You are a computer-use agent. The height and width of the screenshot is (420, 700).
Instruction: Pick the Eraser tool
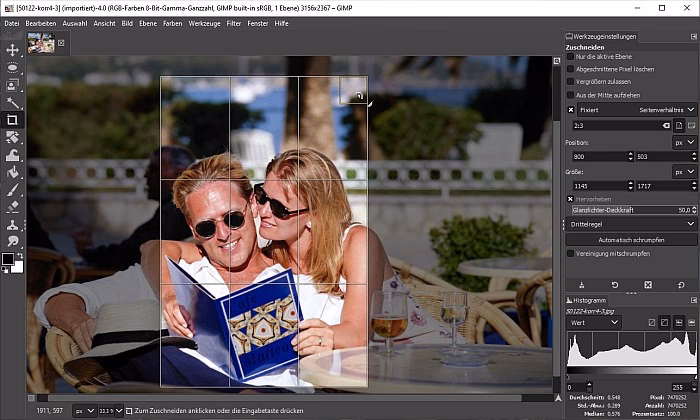(14, 206)
